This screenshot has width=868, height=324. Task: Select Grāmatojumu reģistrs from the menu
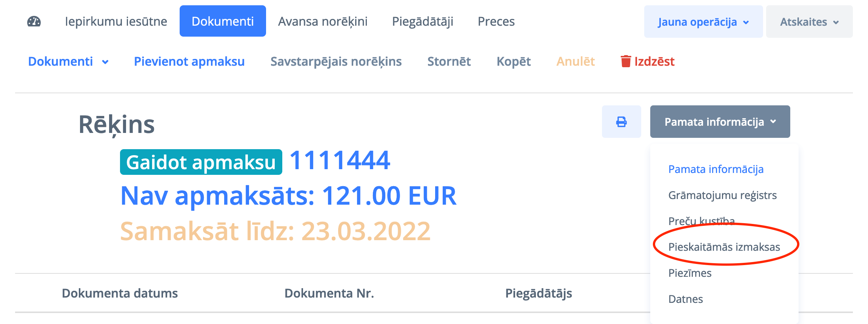pos(722,195)
